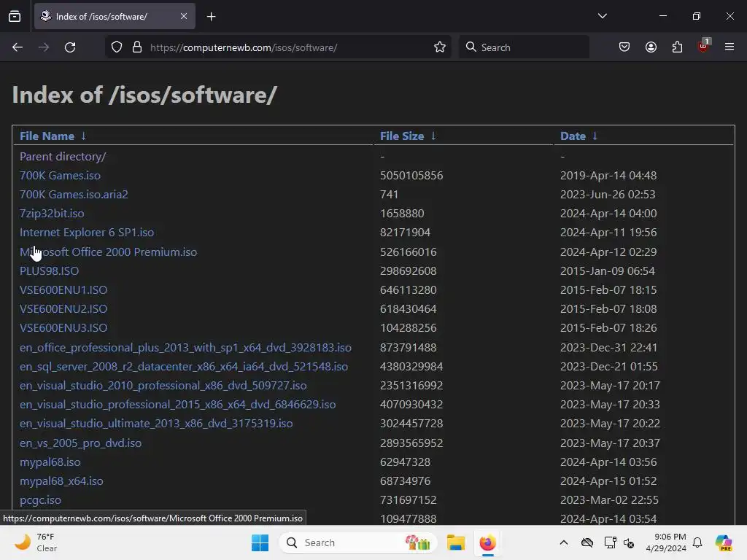The width and height of the screenshot is (747, 560).
Task: Click the File Size descending arrow
Action: [433, 136]
